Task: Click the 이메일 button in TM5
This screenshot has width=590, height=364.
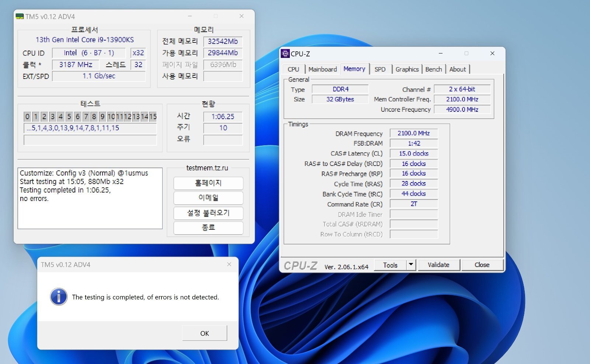Action: click(x=208, y=198)
